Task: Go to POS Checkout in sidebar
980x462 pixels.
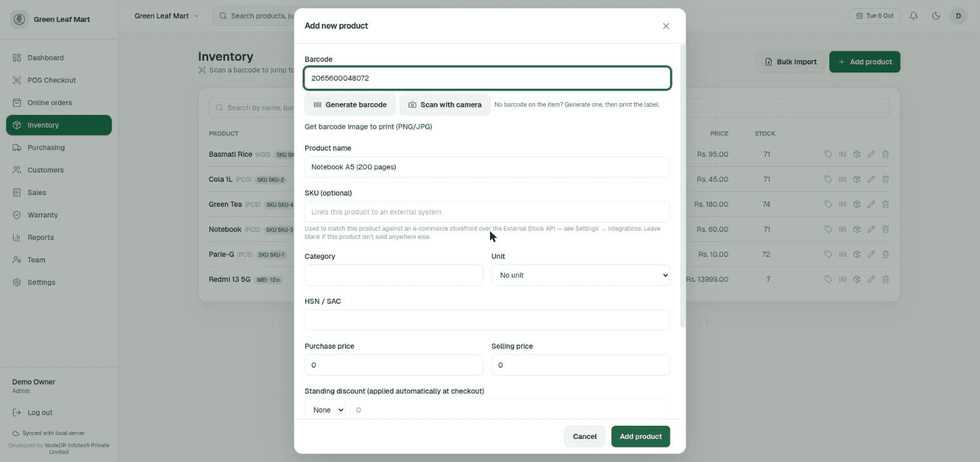Action: point(59,80)
